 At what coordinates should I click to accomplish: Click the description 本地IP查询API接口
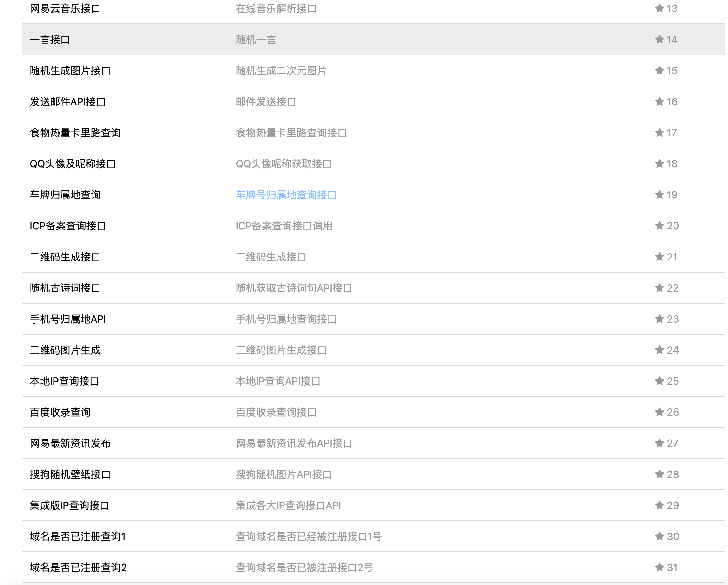click(x=278, y=381)
